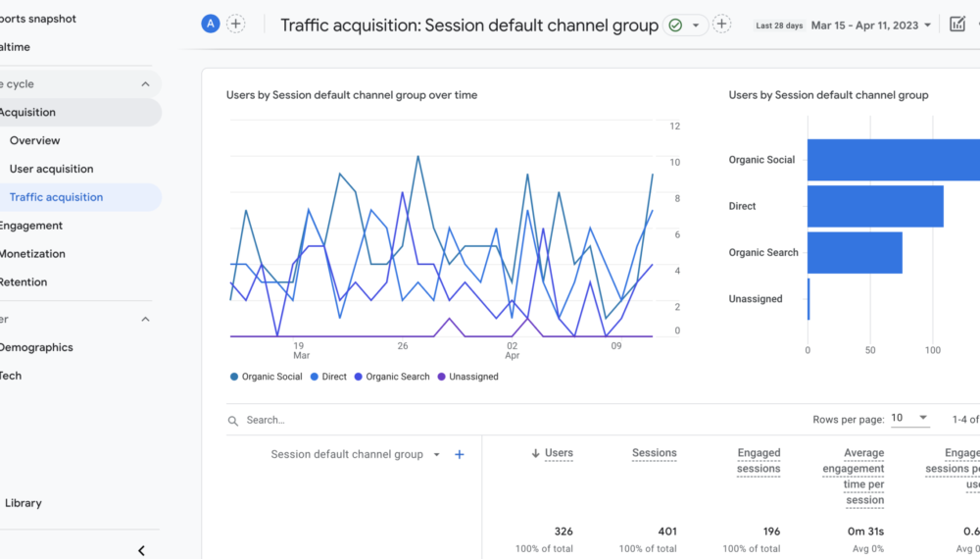Select Traffic acquisition in sidebar
This screenshot has width=980, height=559.
pyautogui.click(x=80, y=197)
